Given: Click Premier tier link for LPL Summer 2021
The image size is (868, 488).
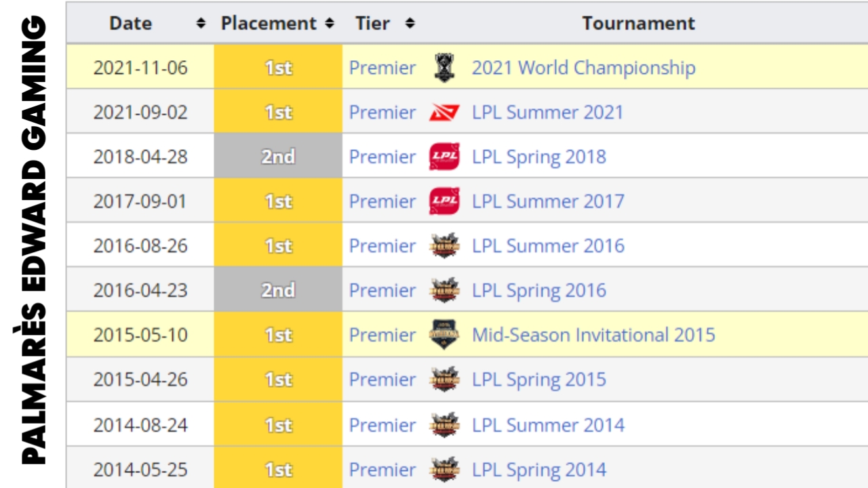Looking at the screenshot, I should tap(382, 113).
